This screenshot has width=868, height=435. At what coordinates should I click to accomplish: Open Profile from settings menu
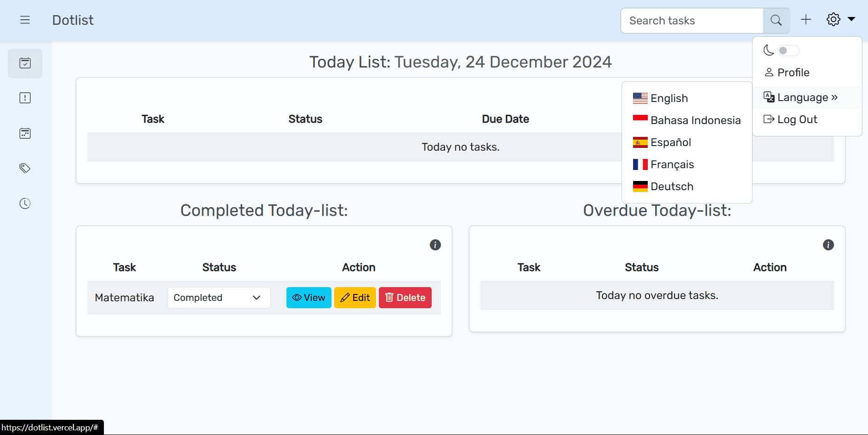pos(793,73)
